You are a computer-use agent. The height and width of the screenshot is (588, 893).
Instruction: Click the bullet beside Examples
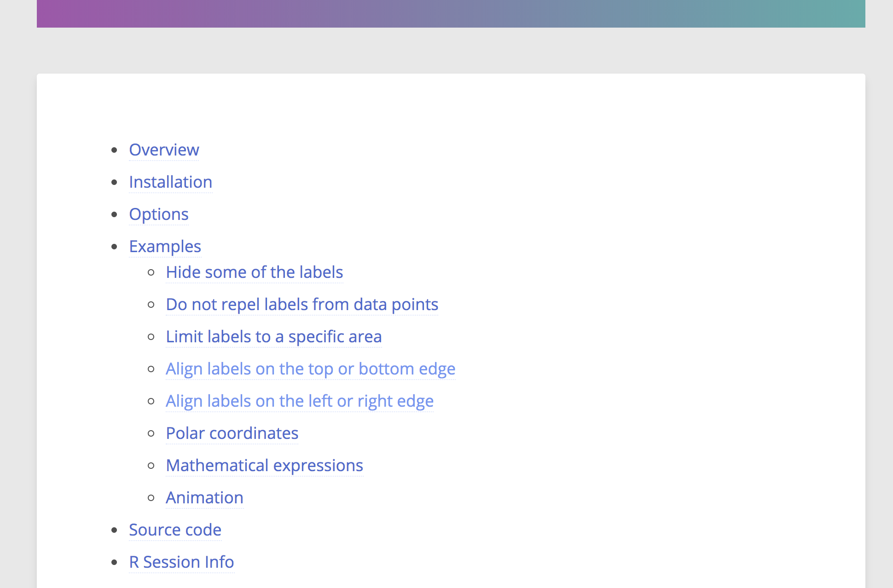[x=114, y=247]
